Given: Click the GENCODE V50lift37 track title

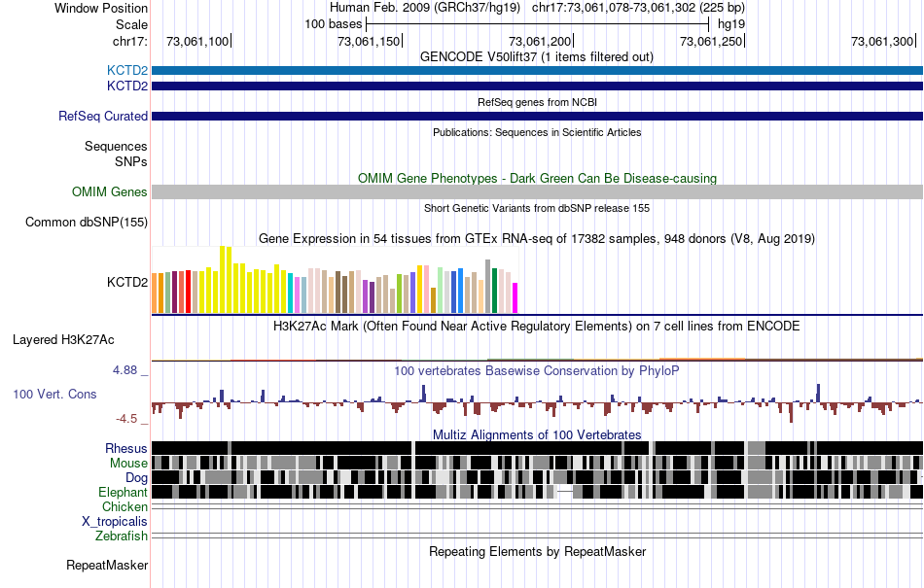Looking at the screenshot, I should [536, 57].
